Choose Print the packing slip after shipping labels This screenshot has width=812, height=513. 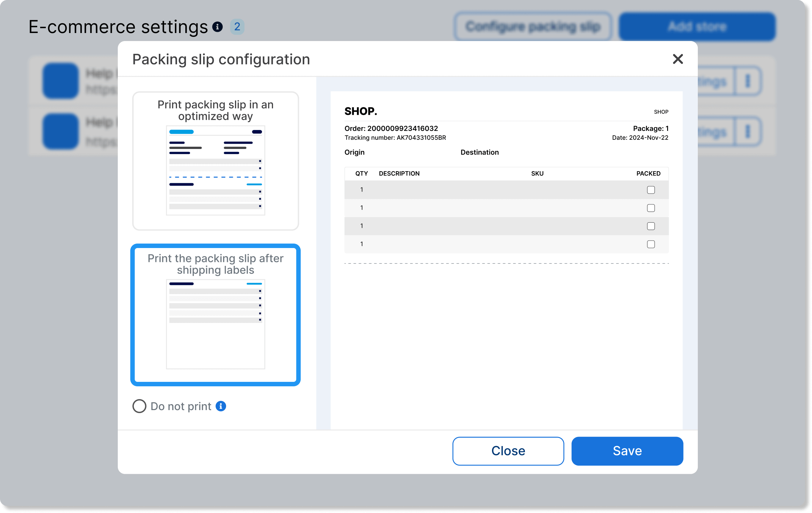point(215,315)
